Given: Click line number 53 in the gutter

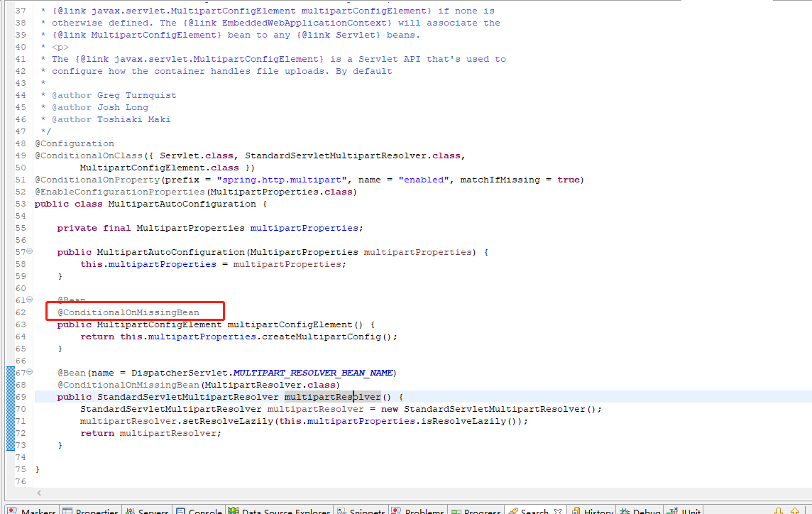Looking at the screenshot, I should click(x=21, y=204).
